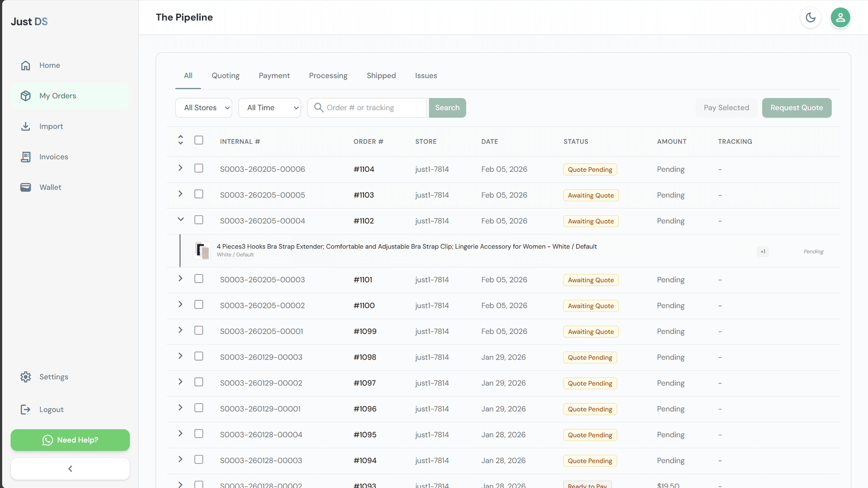Screen dimensions: 868x488
Task: Click the Quote Pending badge for #1097
Action: pos(590,383)
